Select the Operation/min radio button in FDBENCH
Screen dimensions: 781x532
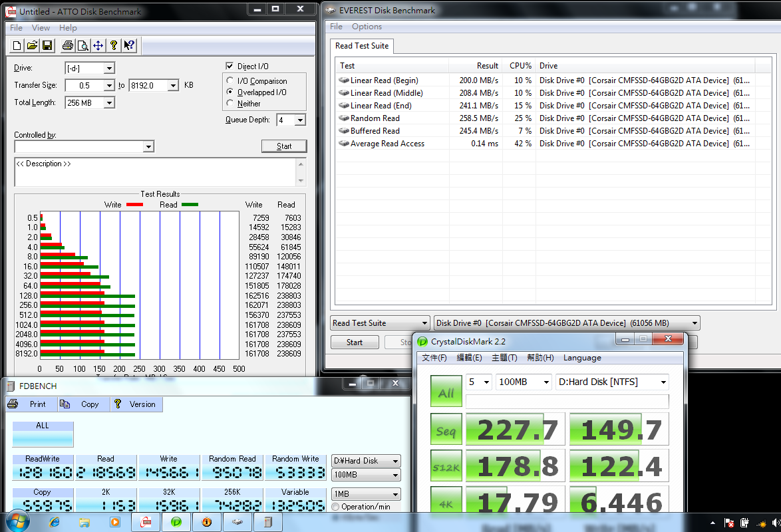click(335, 507)
